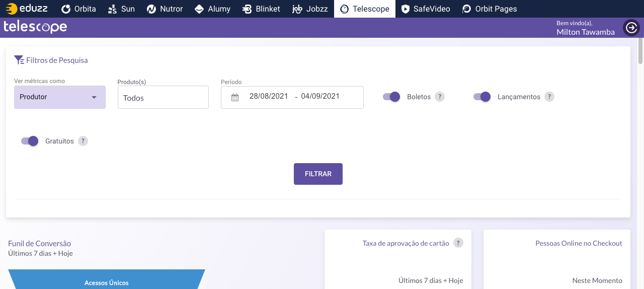This screenshot has height=289, width=644.
Task: Open the SafeVideo app tab
Action: pyautogui.click(x=426, y=9)
